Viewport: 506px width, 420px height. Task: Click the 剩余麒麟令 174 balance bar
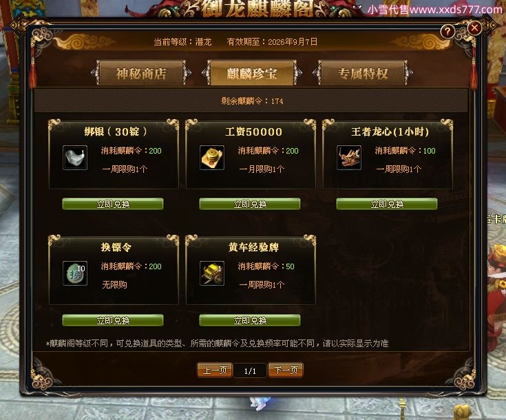point(251,101)
